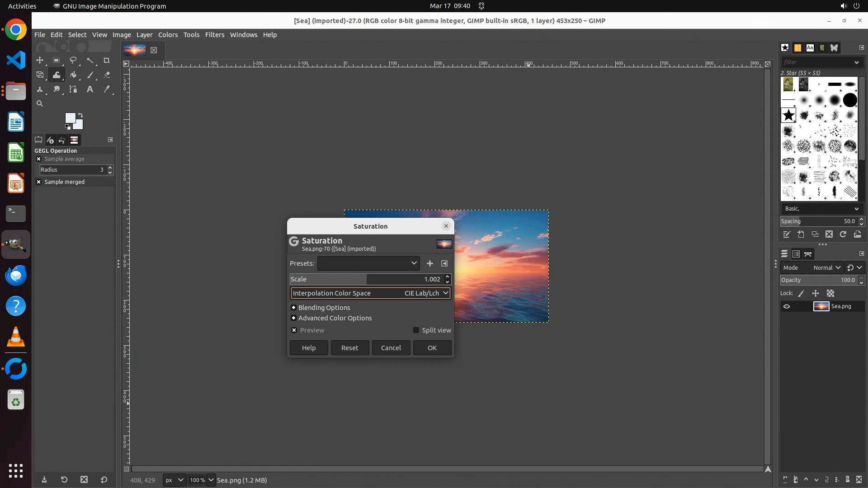Select the Move tool
Image resolution: width=868 pixels, height=488 pixels.
(x=40, y=60)
